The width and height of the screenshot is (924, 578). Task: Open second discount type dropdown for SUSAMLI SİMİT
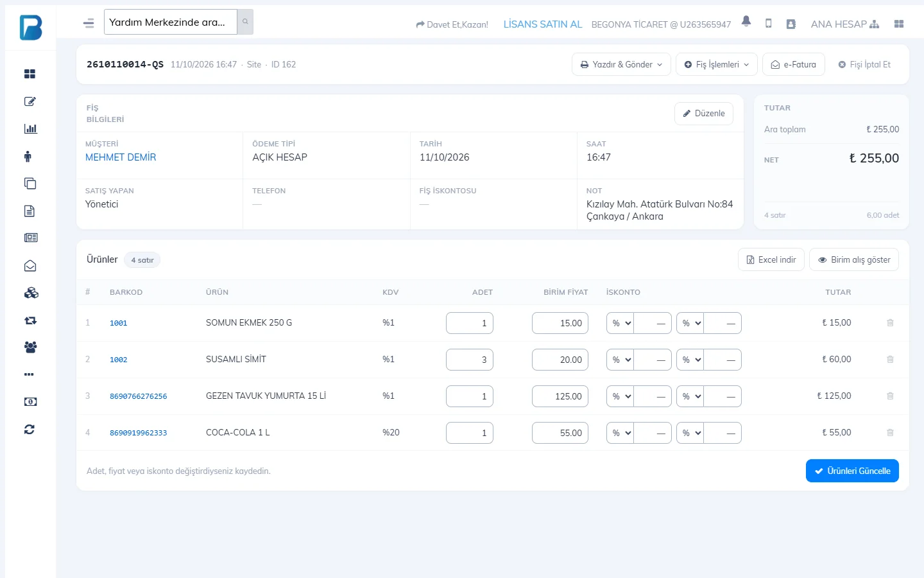click(x=690, y=360)
